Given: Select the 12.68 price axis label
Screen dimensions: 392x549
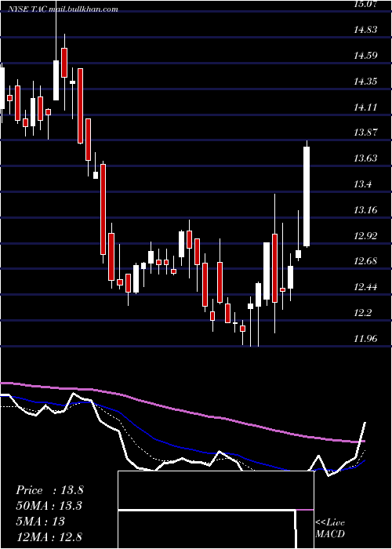Looking at the screenshot, I should pos(365,261).
